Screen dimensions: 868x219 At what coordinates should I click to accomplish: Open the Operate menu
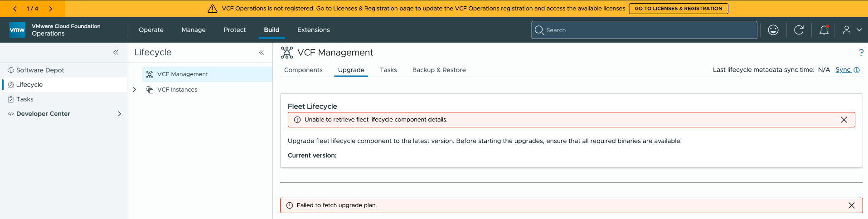(151, 30)
